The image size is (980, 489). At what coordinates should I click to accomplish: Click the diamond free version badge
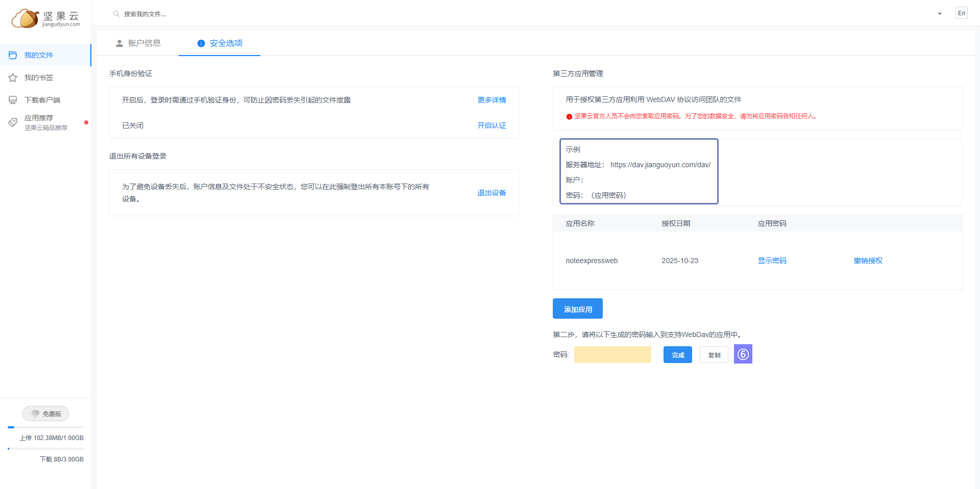pos(45,414)
